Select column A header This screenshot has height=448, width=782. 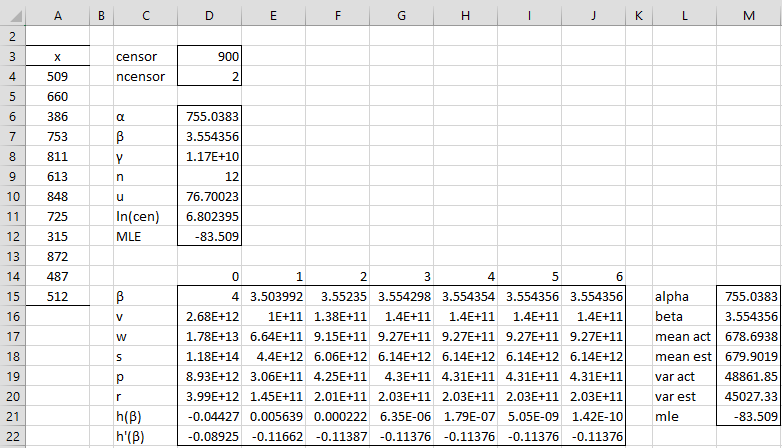[58, 16]
